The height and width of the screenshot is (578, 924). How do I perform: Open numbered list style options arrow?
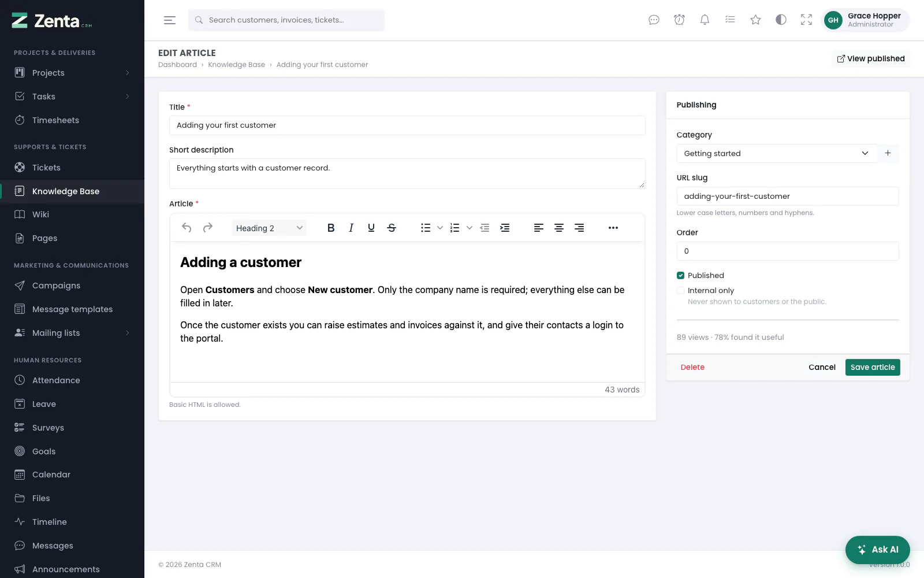tap(469, 228)
